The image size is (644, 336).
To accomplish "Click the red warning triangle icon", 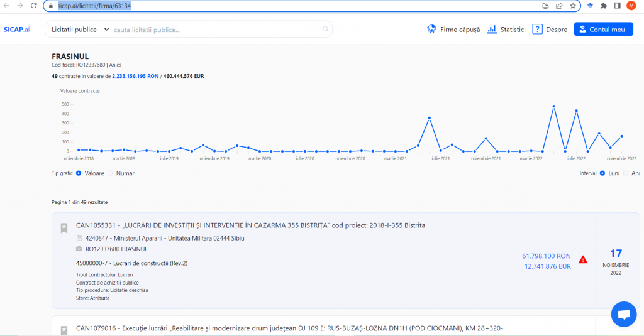I will 583,259.
